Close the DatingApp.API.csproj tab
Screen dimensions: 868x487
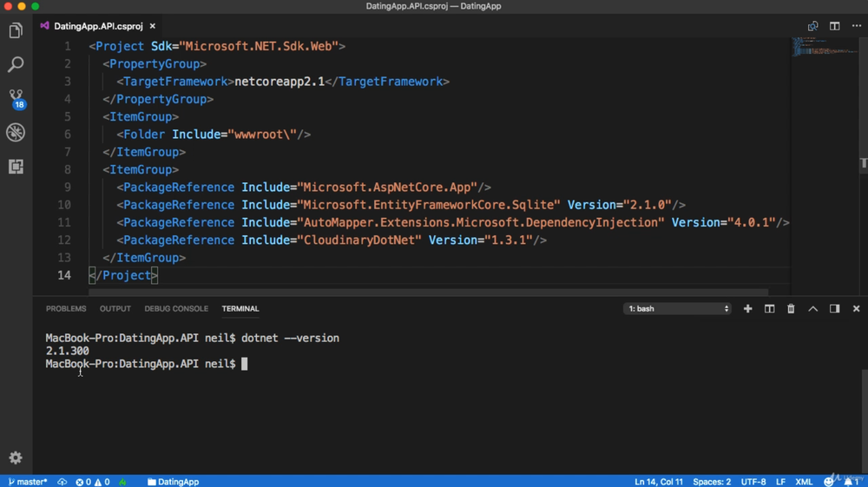[152, 26]
